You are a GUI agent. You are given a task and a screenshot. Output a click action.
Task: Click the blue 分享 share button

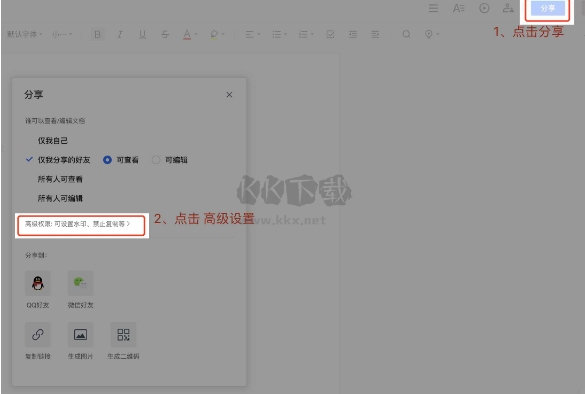pos(548,8)
